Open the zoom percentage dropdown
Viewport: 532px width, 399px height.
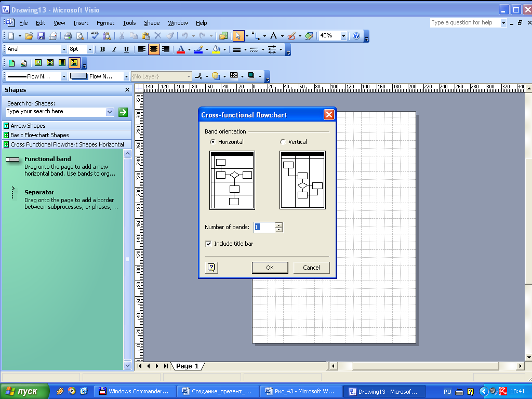click(343, 36)
